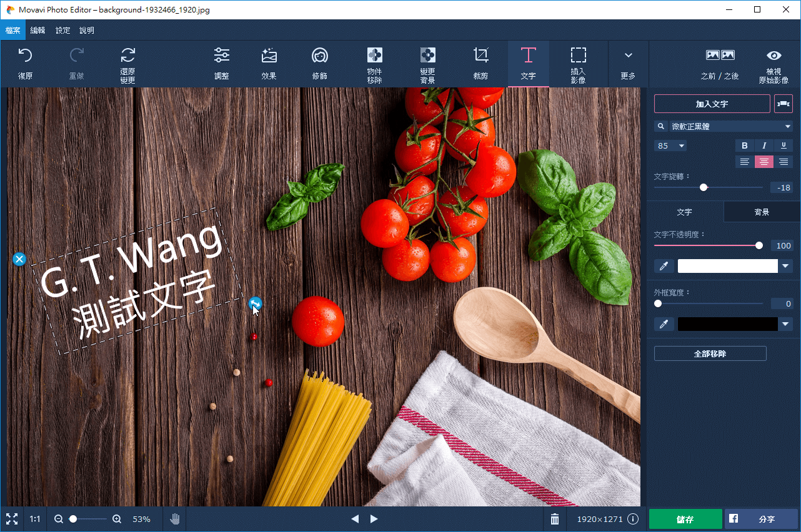Expand the font name dropdown 微軟正黑體

(x=787, y=127)
